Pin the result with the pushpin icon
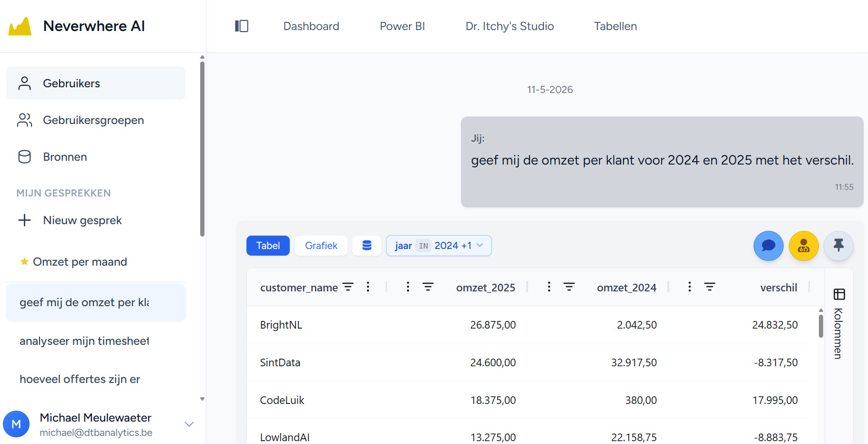 point(838,246)
